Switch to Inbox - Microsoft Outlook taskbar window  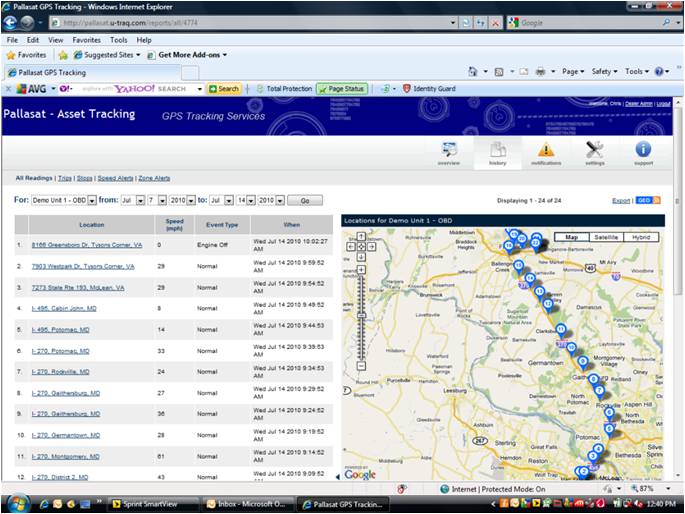[248, 504]
